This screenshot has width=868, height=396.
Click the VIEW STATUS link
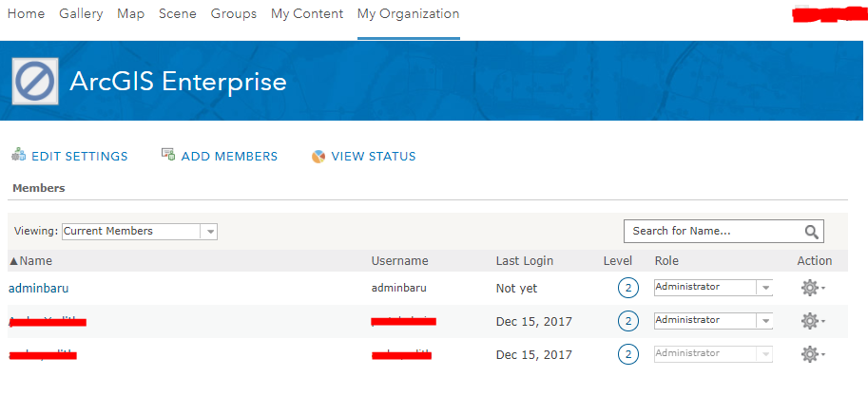tap(373, 157)
